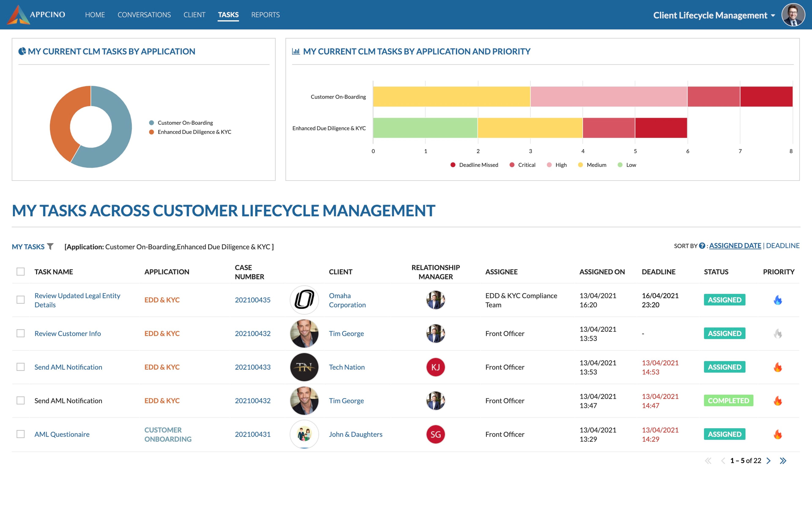Check the Review Customer Info row checkbox

[21, 333]
